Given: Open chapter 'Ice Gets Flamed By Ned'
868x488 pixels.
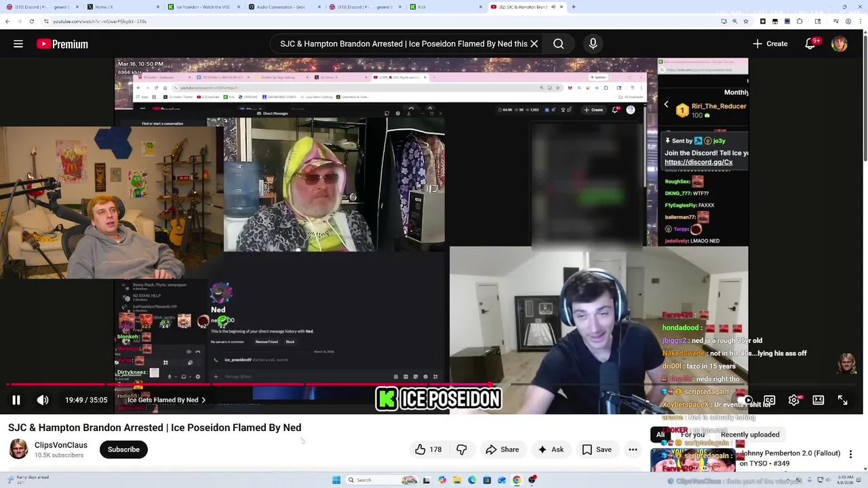Looking at the screenshot, I should point(166,400).
